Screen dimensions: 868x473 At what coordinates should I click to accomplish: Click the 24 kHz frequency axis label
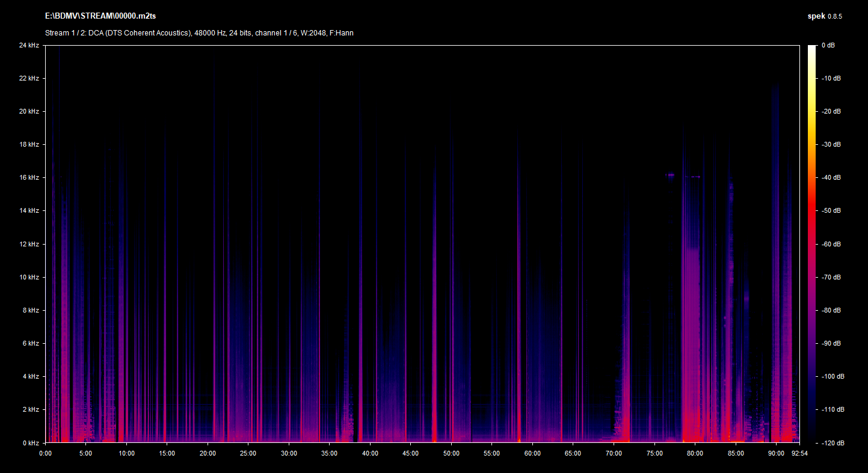pyautogui.click(x=29, y=45)
